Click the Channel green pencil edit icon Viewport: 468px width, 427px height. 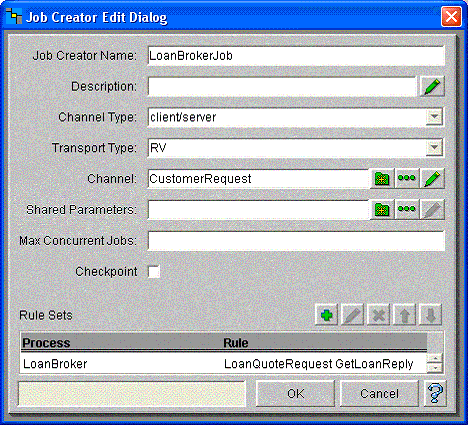(432, 179)
